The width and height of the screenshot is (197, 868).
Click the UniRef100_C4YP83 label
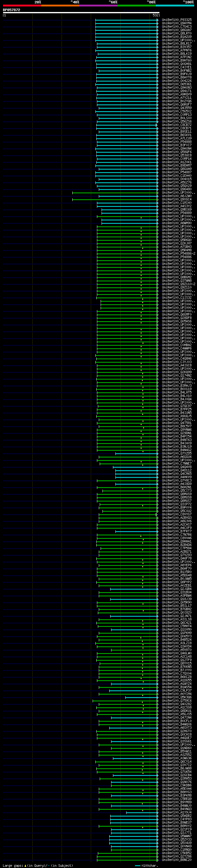[177, 819]
